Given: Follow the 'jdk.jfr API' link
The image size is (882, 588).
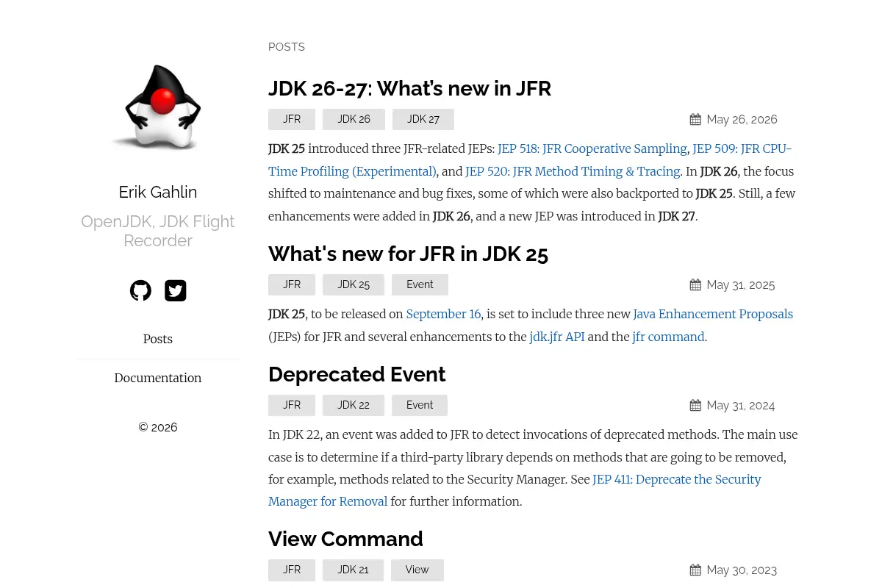Looking at the screenshot, I should [556, 337].
